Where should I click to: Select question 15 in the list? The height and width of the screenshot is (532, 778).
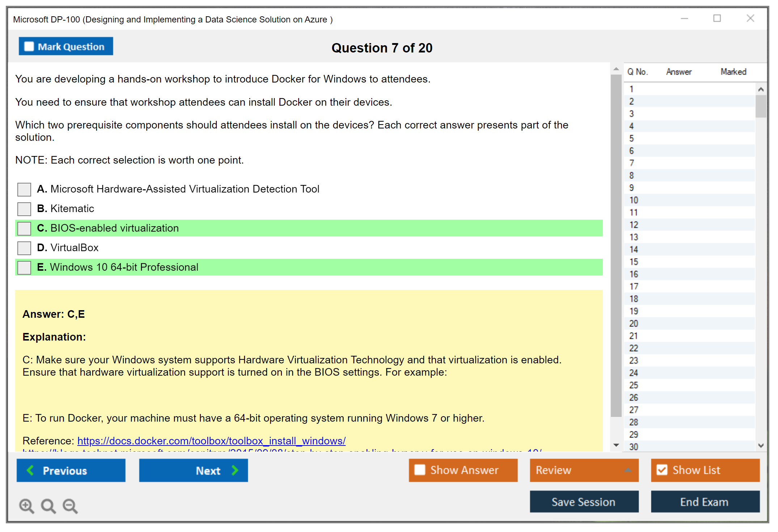pyautogui.click(x=634, y=262)
